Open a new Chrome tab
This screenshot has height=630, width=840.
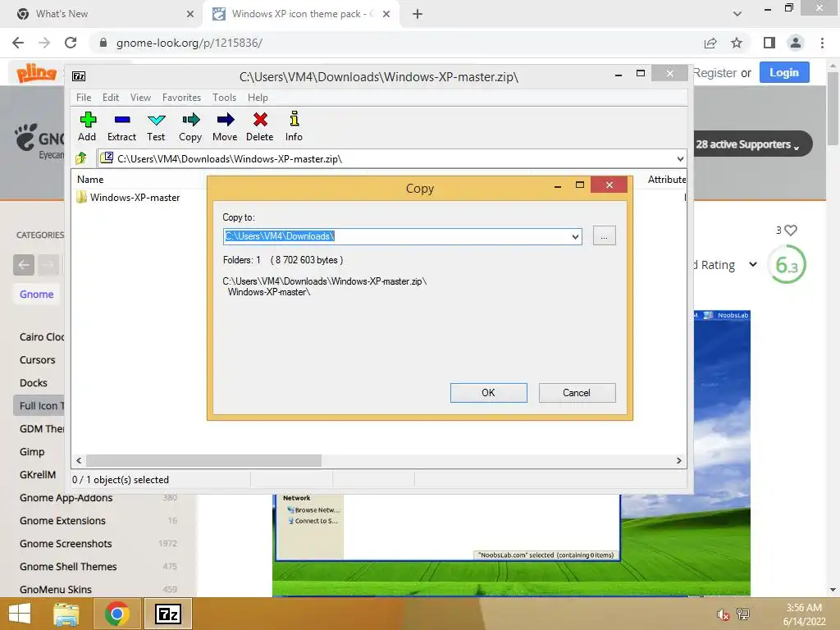click(x=418, y=14)
